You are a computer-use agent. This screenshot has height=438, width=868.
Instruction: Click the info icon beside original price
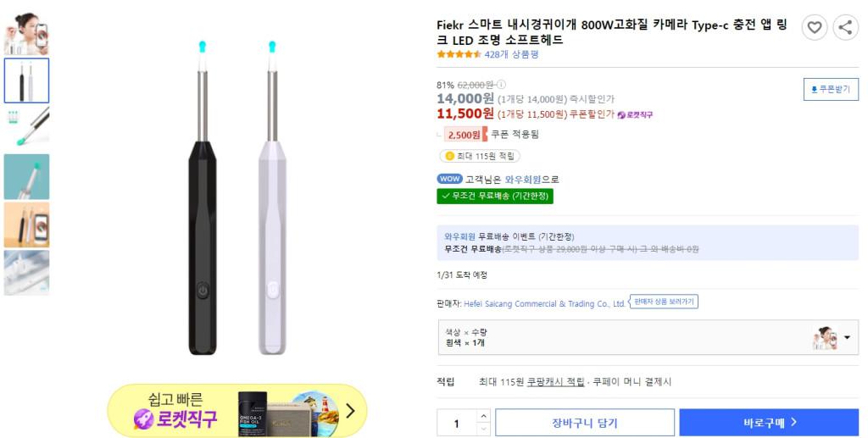(501, 85)
